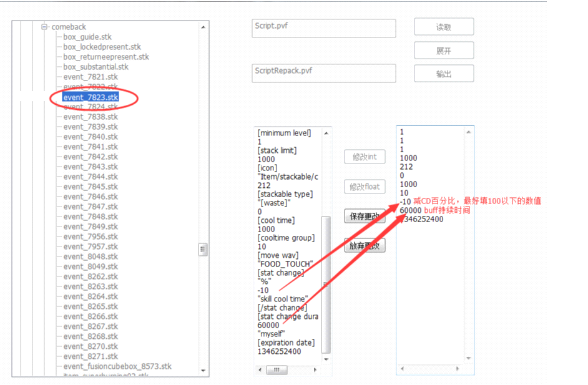The height and width of the screenshot is (385, 588).
Task: Click the 输出 (output) button
Action: pyautogui.click(x=443, y=74)
